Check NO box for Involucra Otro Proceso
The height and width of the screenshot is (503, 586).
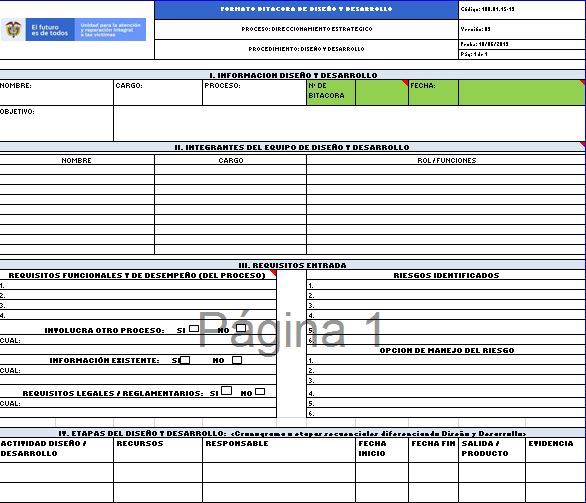click(x=241, y=328)
